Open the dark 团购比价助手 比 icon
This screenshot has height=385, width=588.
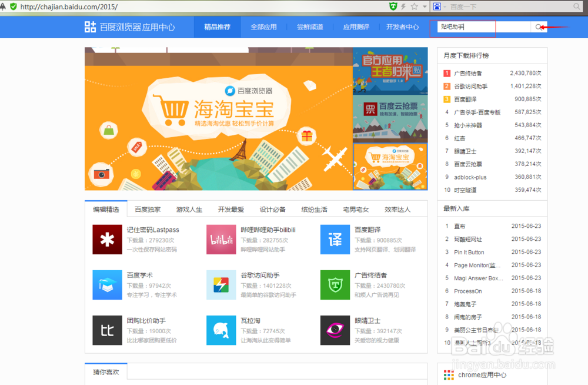(107, 330)
